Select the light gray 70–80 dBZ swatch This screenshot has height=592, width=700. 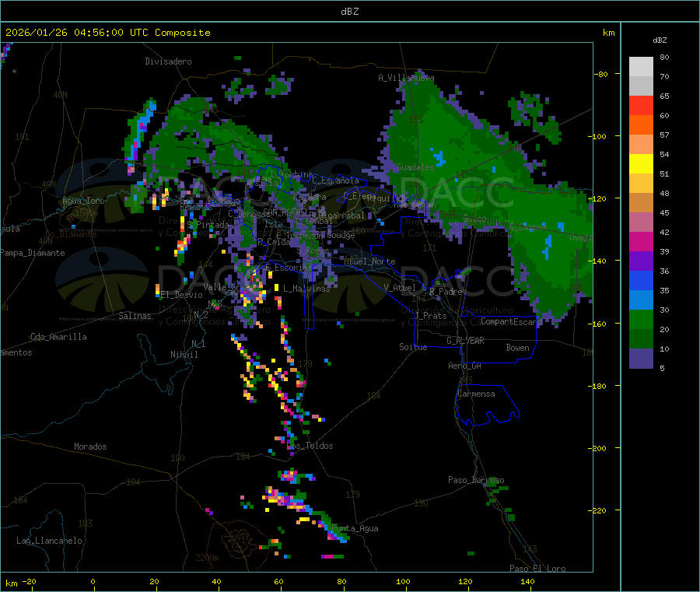point(641,66)
